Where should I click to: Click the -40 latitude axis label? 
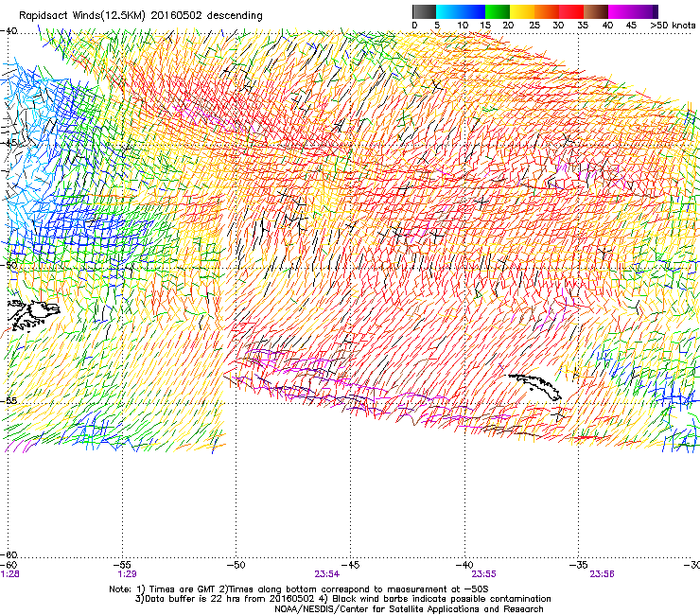[x=9, y=31]
